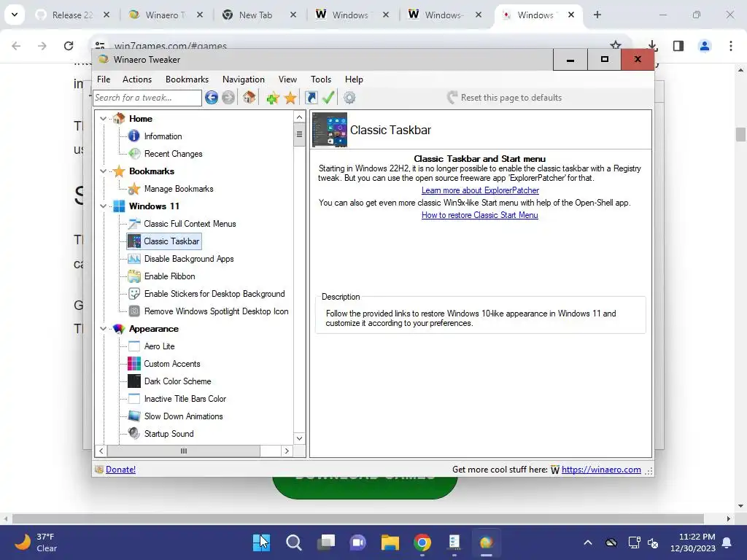Click the green checkmark toolbar icon
Viewport: 747px width, 560px height.
click(328, 98)
